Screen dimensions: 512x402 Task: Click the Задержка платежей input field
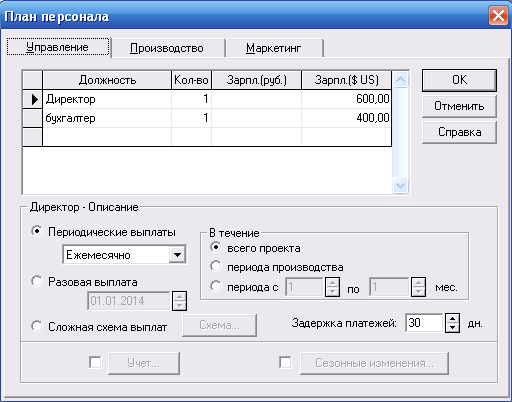[424, 323]
